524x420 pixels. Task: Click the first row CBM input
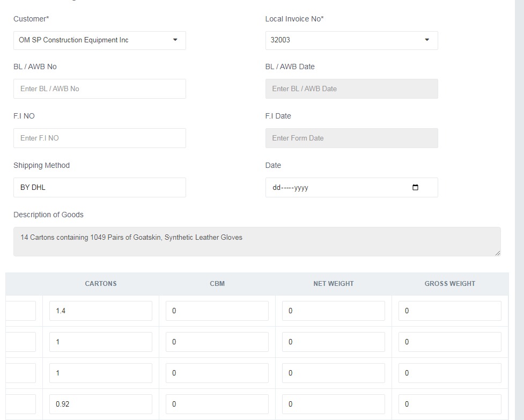pyautogui.click(x=217, y=311)
